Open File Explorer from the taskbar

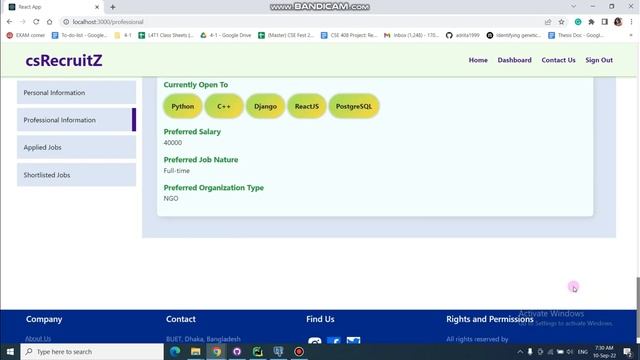[x=196, y=351]
